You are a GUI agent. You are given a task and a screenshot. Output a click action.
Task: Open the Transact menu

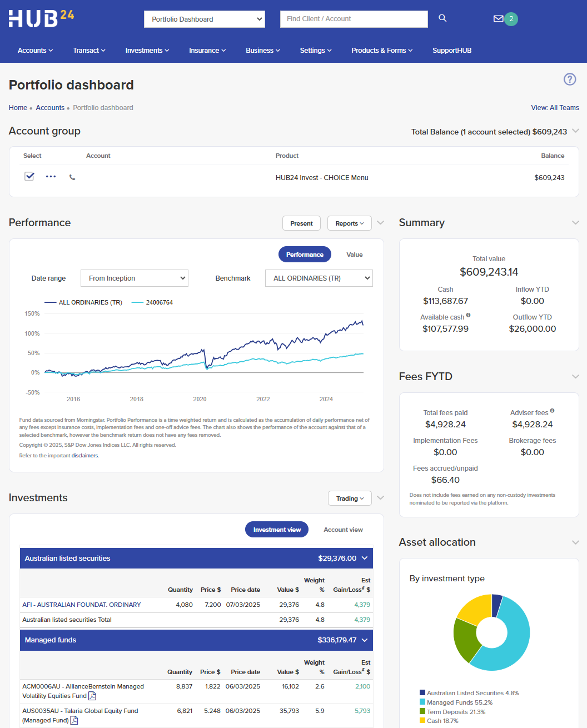click(89, 51)
